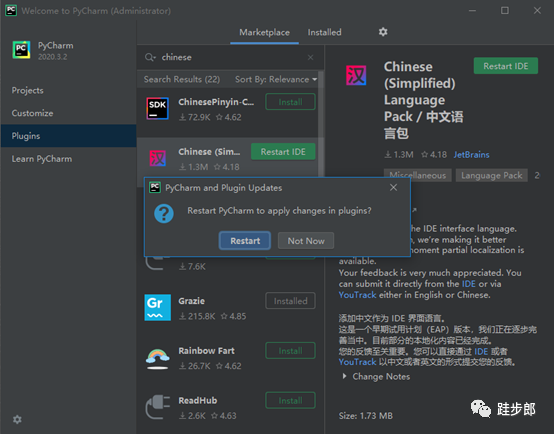
Task: Open the bottom-left settings gear
Action: pyautogui.click(x=17, y=420)
